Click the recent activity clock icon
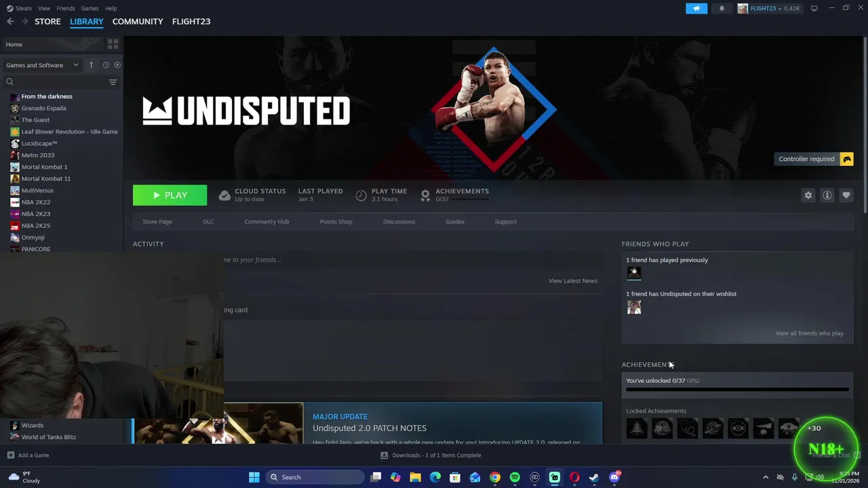Image resolution: width=868 pixels, height=488 pixels. (106, 65)
